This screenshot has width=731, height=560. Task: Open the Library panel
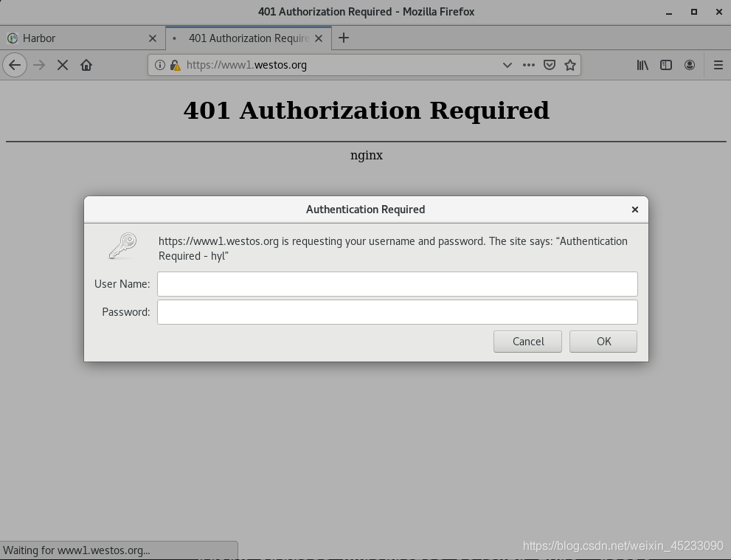pos(642,65)
